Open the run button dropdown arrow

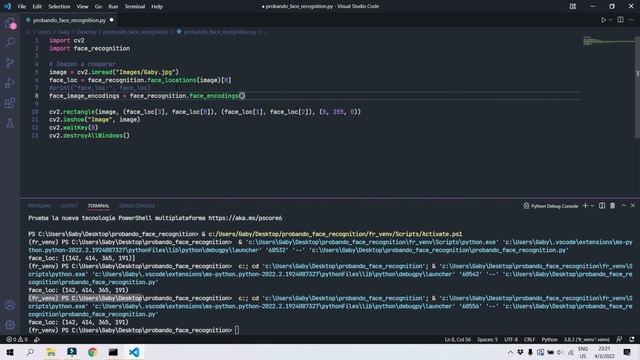pyautogui.click(x=611, y=20)
